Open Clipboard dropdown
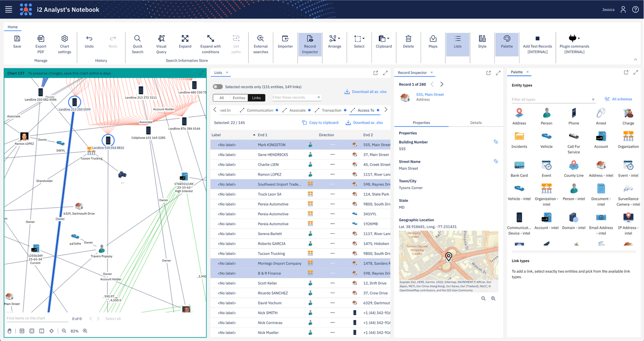 [x=384, y=42]
